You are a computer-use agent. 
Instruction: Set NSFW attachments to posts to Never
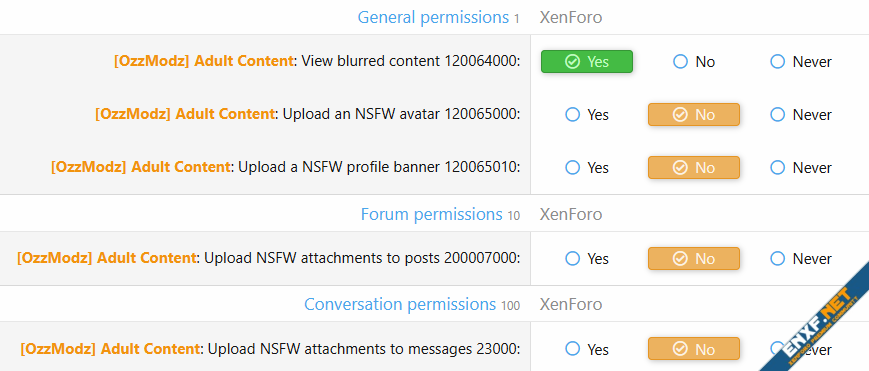pyautogui.click(x=801, y=258)
